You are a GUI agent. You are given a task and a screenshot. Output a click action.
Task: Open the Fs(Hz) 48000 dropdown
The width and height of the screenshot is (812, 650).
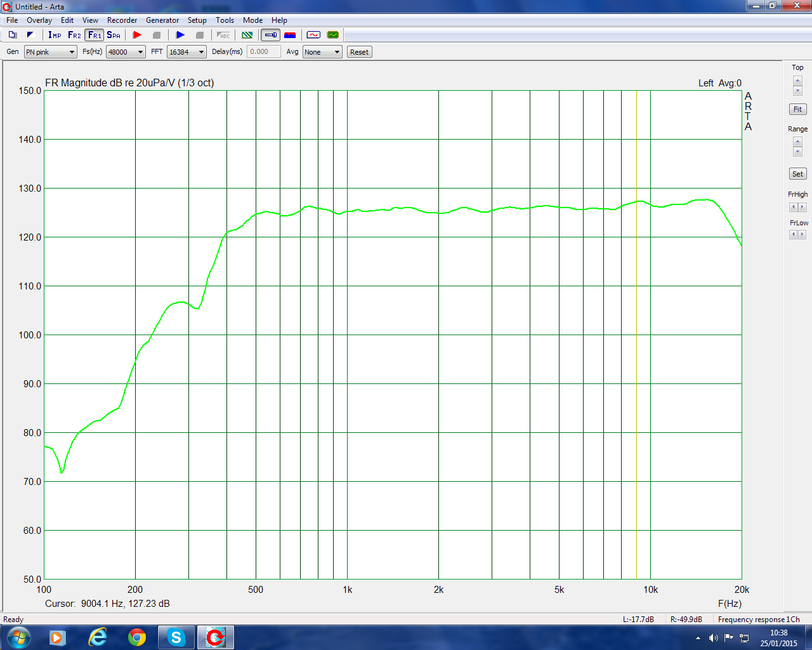point(126,52)
